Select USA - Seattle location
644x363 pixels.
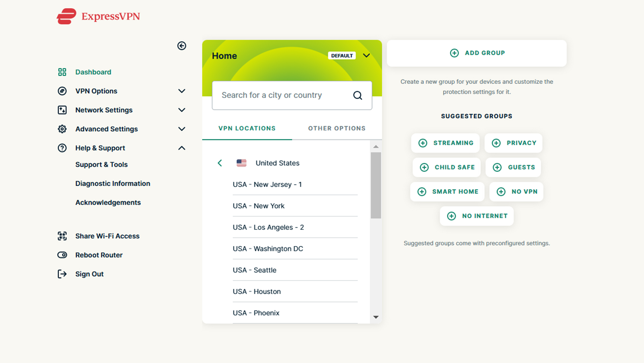295,270
